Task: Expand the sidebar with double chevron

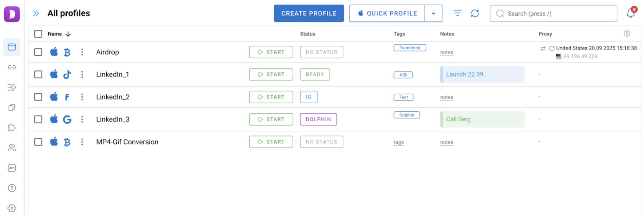Action: [x=36, y=13]
